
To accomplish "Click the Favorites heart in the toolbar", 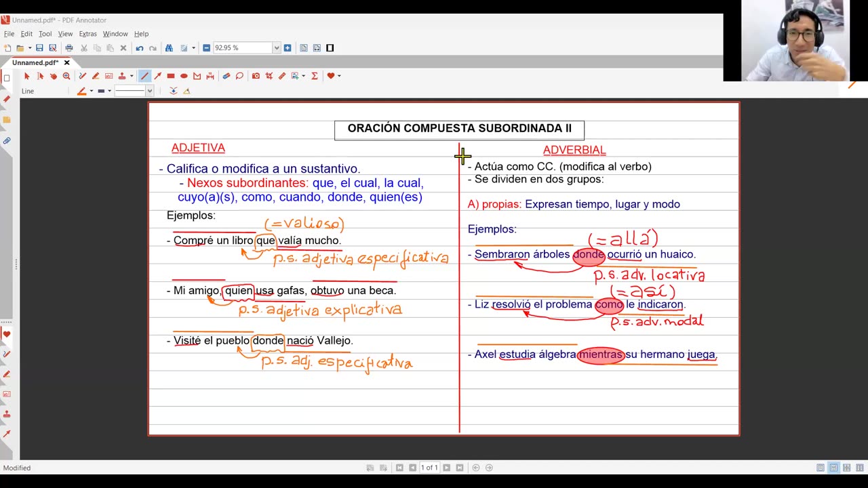I will (x=331, y=76).
